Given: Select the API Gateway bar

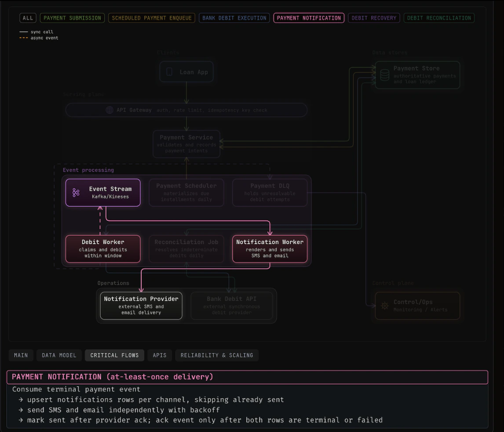Looking at the screenshot, I should point(186,110).
